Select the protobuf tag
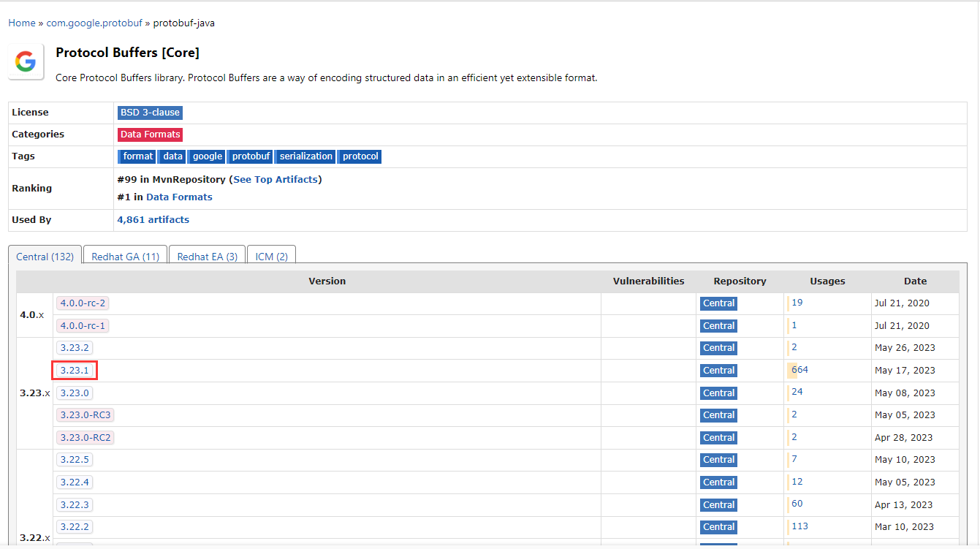980x549 pixels. point(251,156)
